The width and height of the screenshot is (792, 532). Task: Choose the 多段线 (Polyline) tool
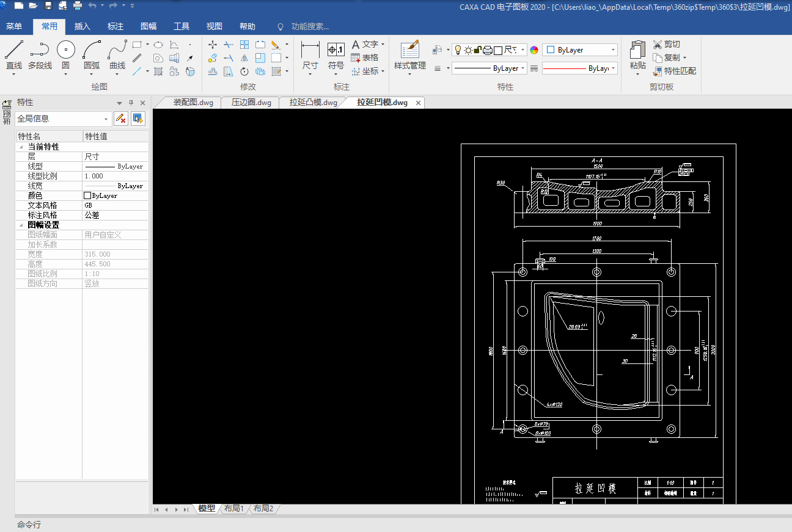click(40, 50)
